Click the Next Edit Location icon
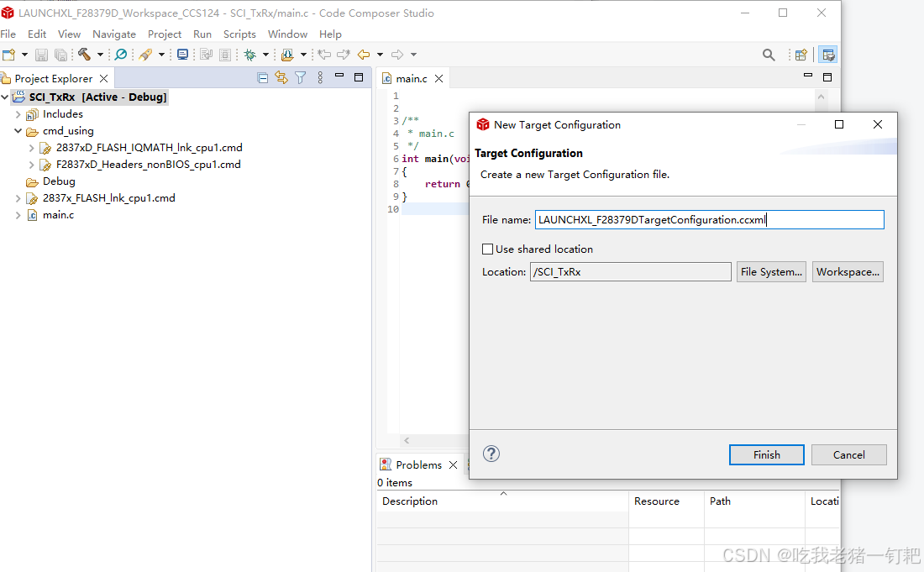Image resolution: width=924 pixels, height=572 pixels. point(344,55)
